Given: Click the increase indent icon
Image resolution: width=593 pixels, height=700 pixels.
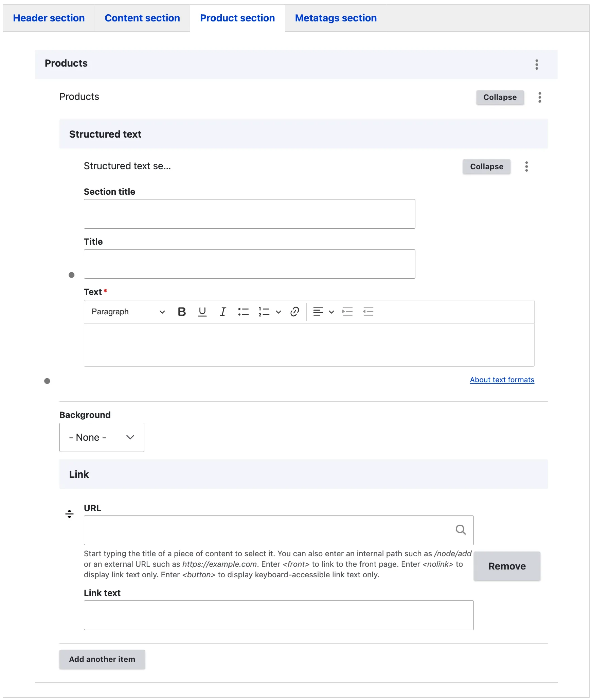Looking at the screenshot, I should point(347,312).
